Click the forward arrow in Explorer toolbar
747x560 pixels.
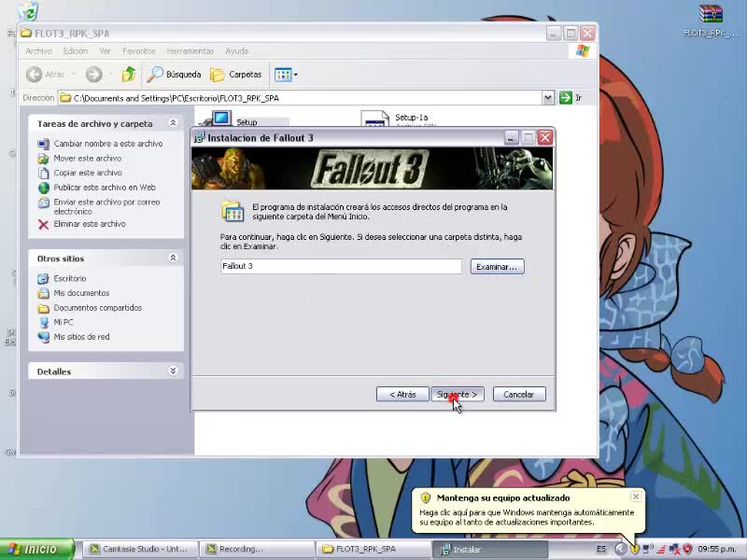coord(94,75)
